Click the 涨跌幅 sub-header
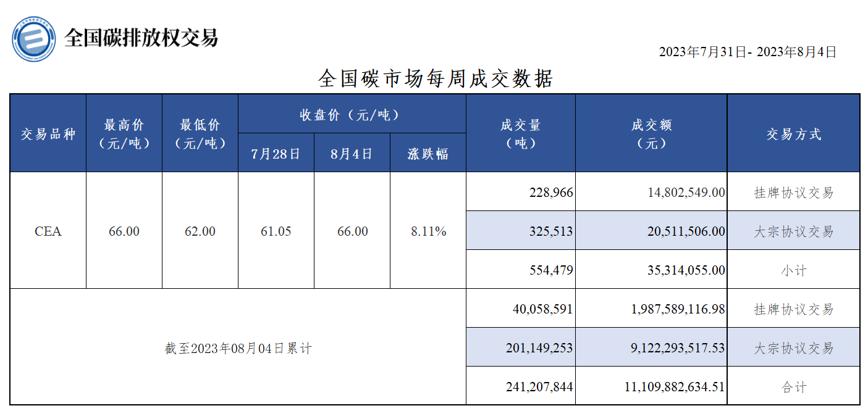Screen dimensions: 868x411 coord(428,153)
